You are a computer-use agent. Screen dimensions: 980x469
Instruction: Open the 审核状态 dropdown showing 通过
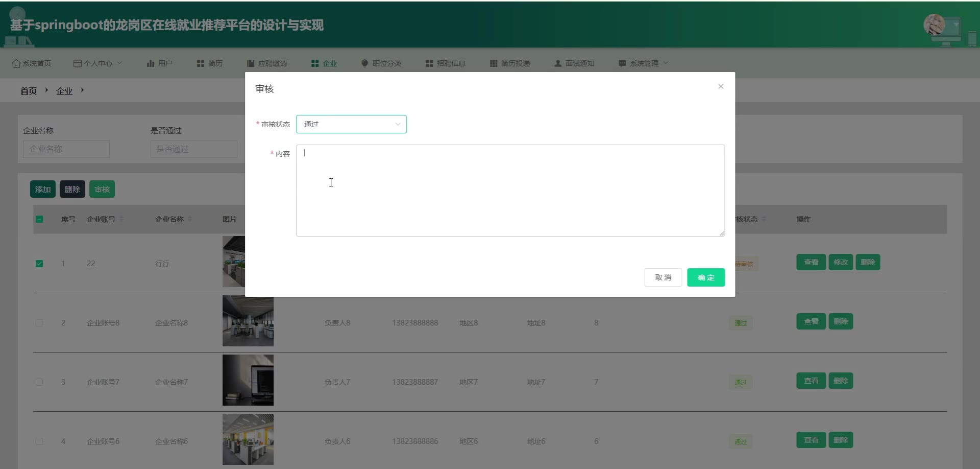(x=351, y=124)
